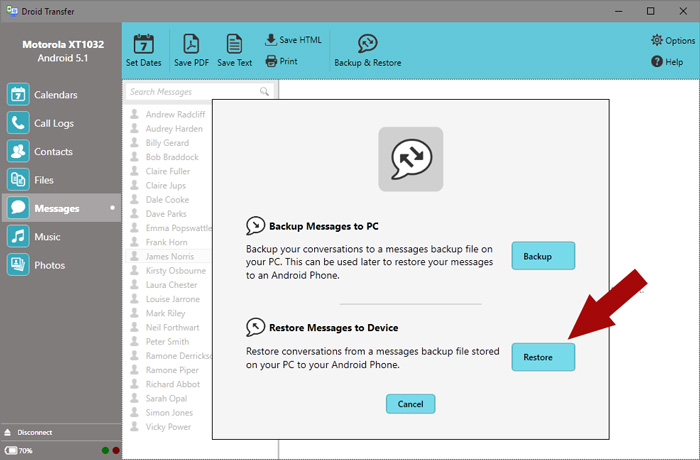
Task: Click the Backup button in dialog
Action: point(543,256)
